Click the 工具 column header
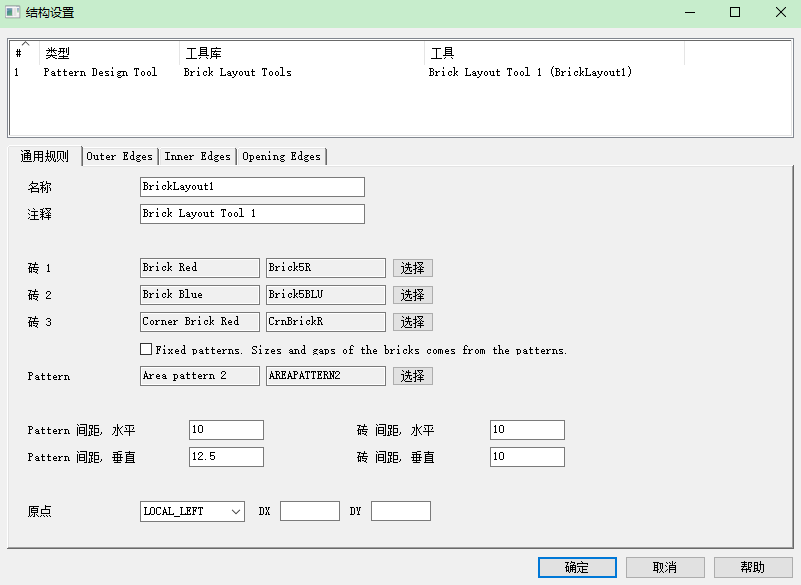 554,53
